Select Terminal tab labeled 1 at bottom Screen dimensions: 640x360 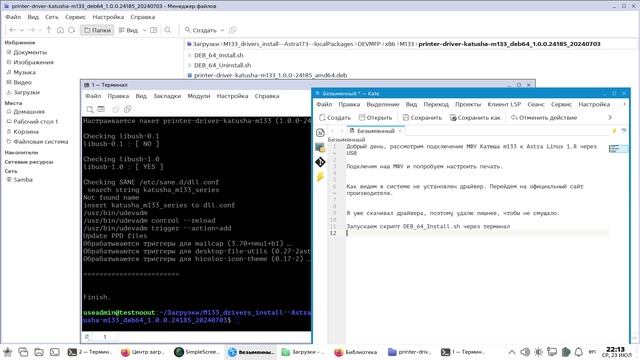pos(104,337)
